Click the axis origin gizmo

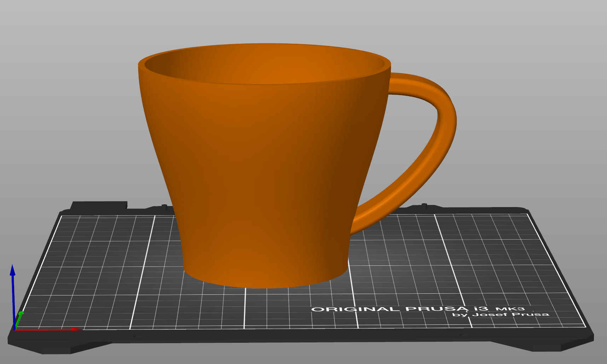click(15, 329)
